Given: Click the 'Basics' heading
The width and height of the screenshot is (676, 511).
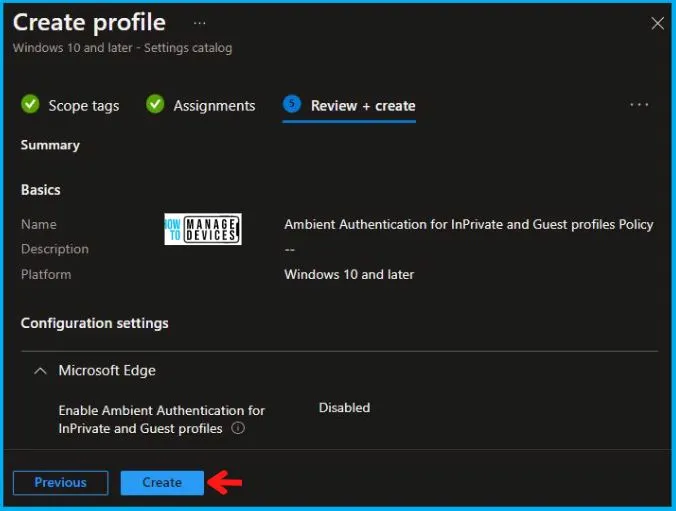Looking at the screenshot, I should pos(41,190).
